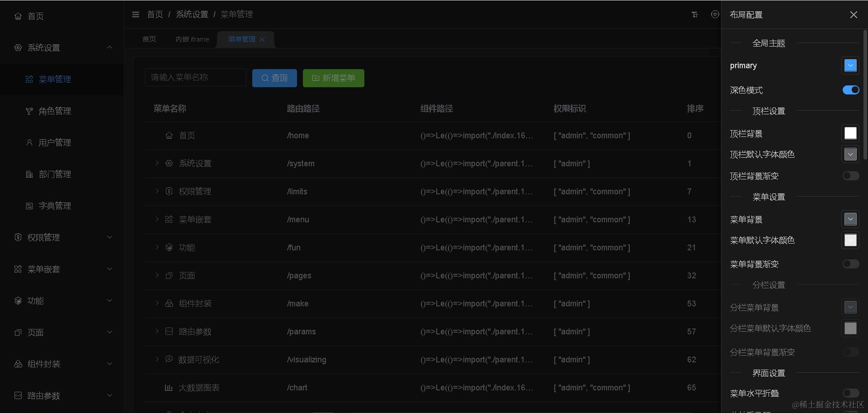This screenshot has width=868, height=413.
Task: Click the 新增菜单 button
Action: pos(334,78)
